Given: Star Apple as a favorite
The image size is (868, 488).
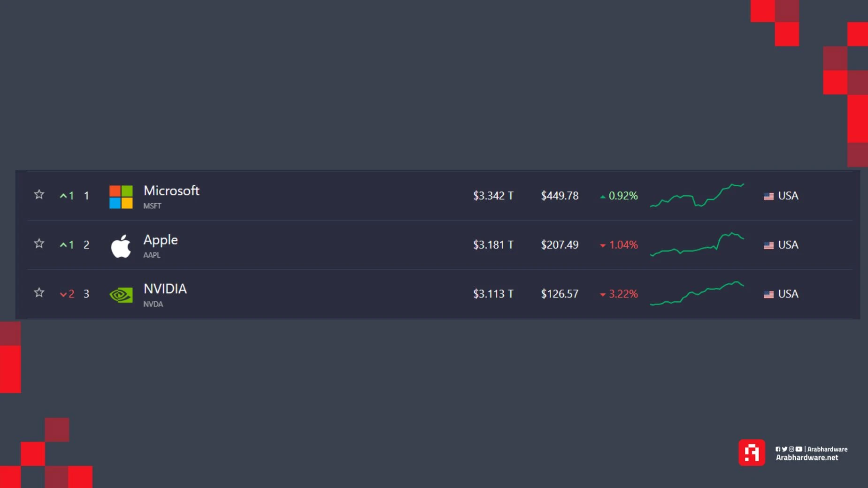Looking at the screenshot, I should 39,244.
